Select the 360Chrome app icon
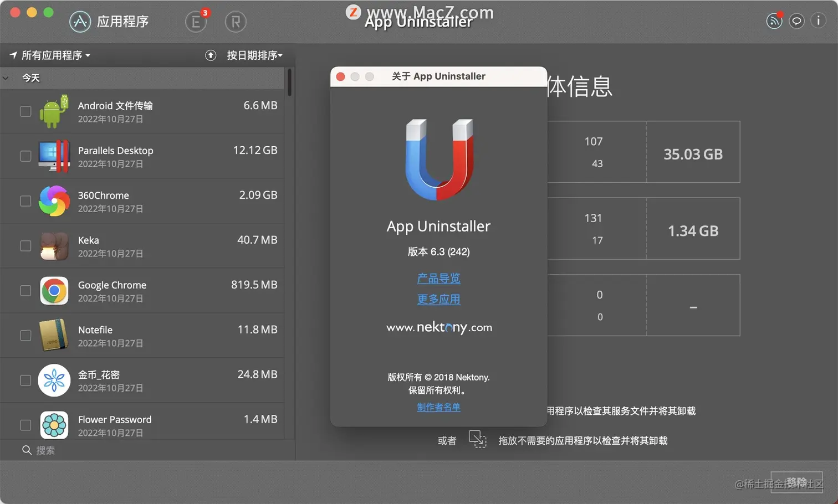Viewport: 838px width, 504px height. (54, 201)
